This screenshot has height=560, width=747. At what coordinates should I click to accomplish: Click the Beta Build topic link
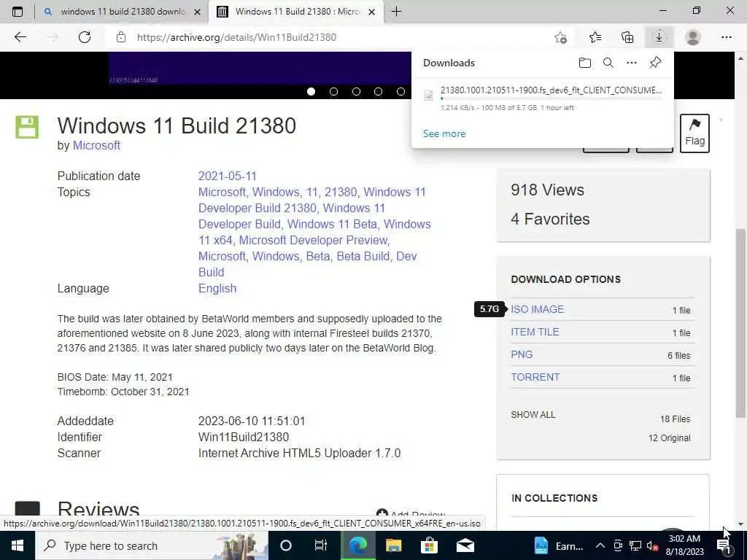363,256
